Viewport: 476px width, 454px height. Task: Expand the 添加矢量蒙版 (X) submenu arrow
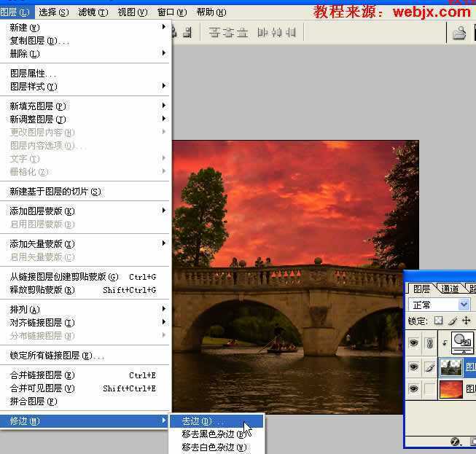[163, 243]
